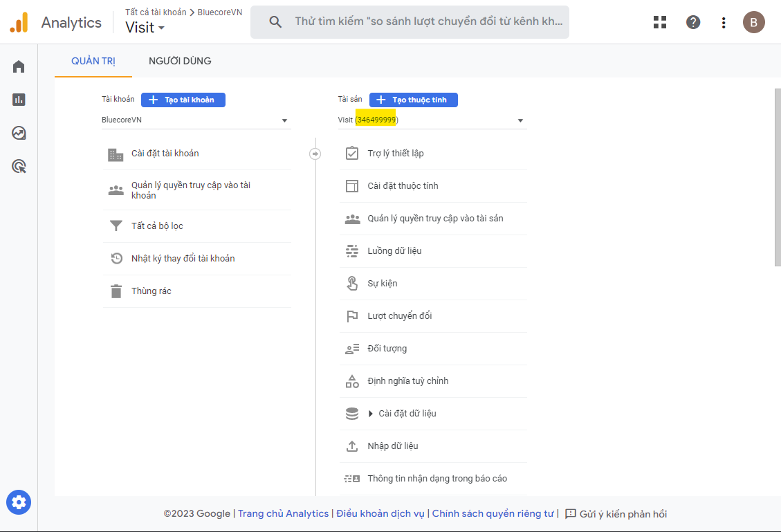Switch to the NGƯỜI DÙNG tab
The height and width of the screenshot is (532, 781).
[180, 61]
